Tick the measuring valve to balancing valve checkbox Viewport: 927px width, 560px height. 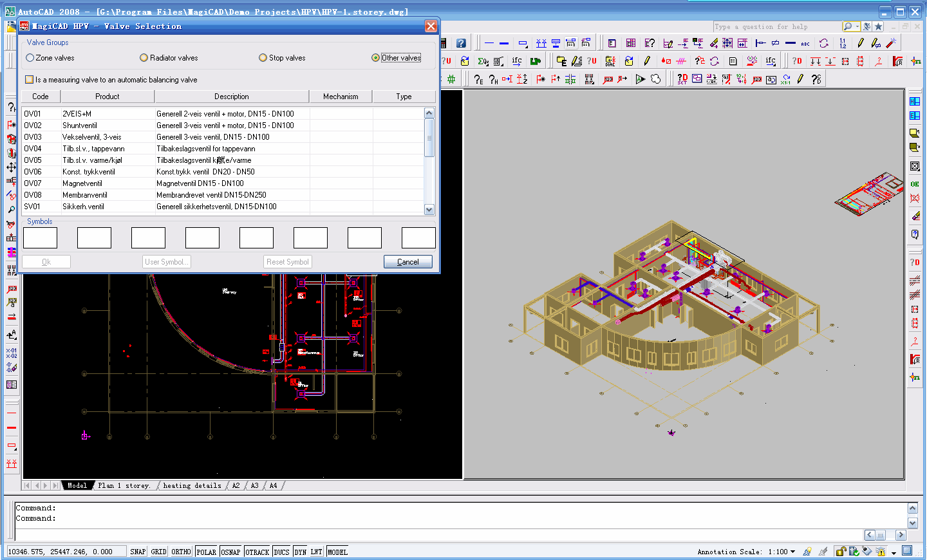[29, 80]
